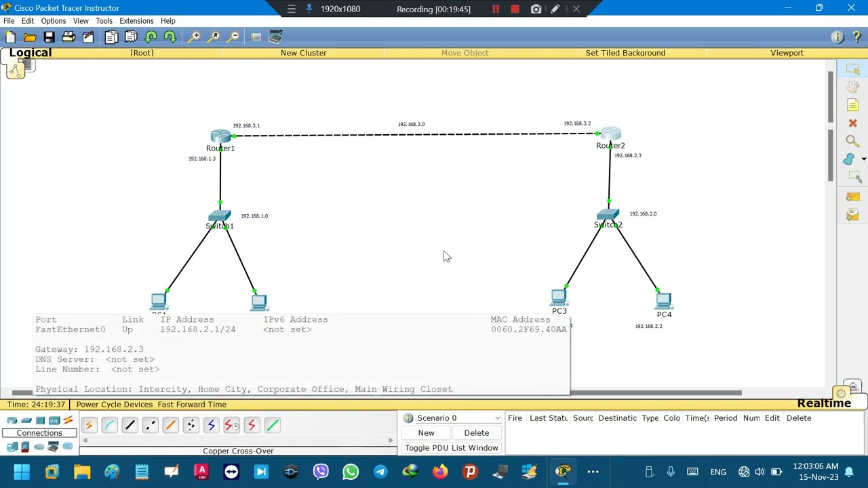868x488 pixels.
Task: Click Set Tiled Background
Action: click(x=625, y=53)
